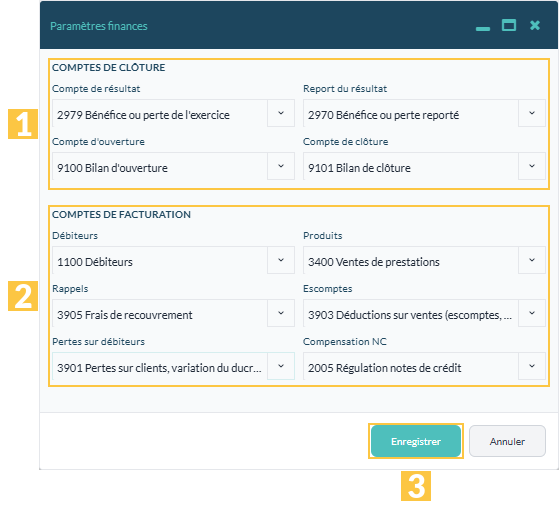Click the Annuler button
559x509 pixels.
click(507, 441)
